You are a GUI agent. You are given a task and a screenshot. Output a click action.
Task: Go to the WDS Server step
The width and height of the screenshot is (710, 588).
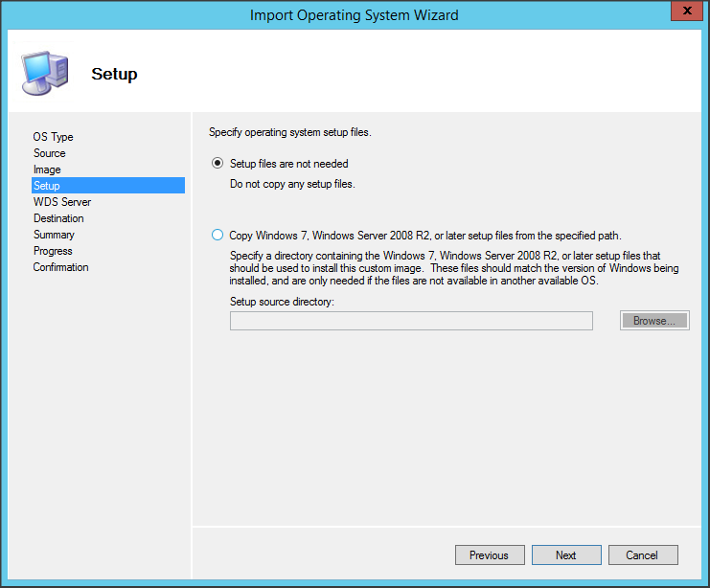click(x=62, y=202)
